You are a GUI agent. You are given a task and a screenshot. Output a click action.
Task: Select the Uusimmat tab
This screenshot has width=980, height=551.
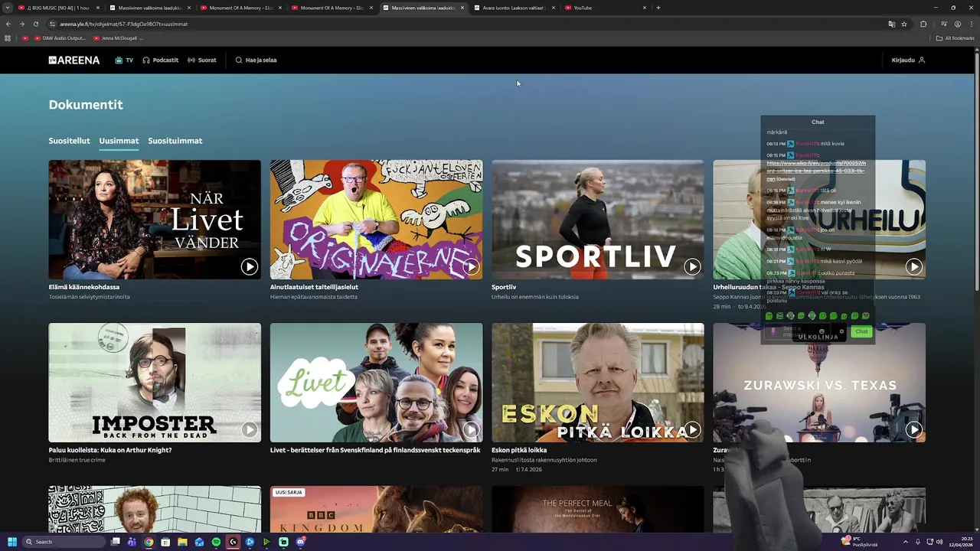[x=119, y=141]
